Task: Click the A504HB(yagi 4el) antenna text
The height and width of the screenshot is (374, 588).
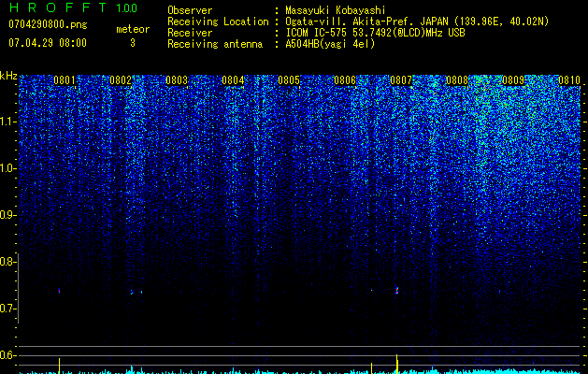Action: 330,44
